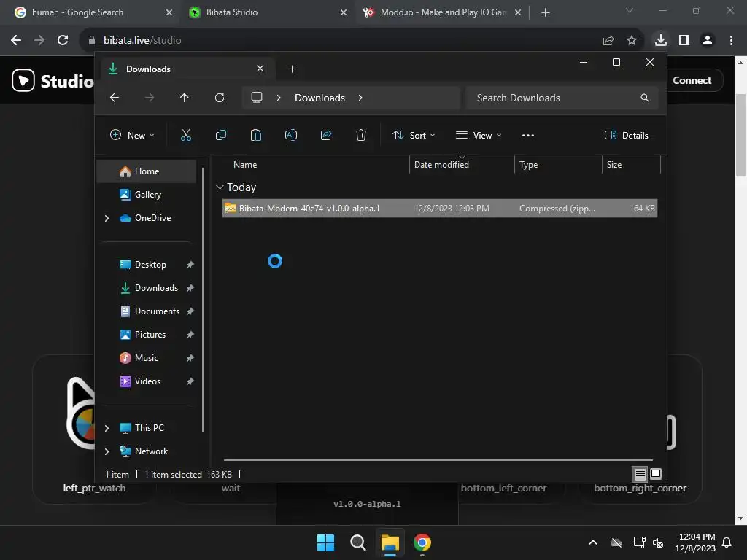Viewport: 747px width, 560px height.
Task: Open the New dropdown in Explorer
Action: [x=132, y=135]
